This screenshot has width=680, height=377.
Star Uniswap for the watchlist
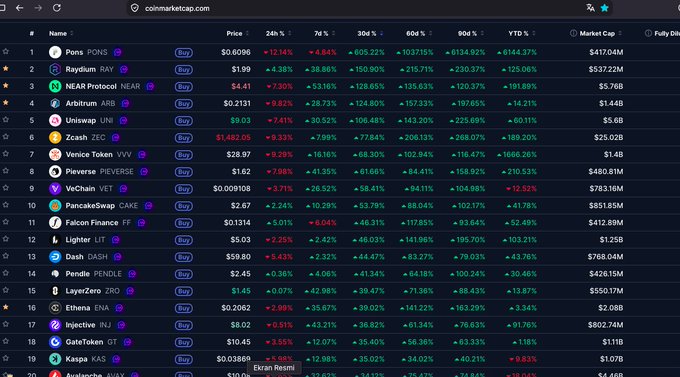(6, 120)
